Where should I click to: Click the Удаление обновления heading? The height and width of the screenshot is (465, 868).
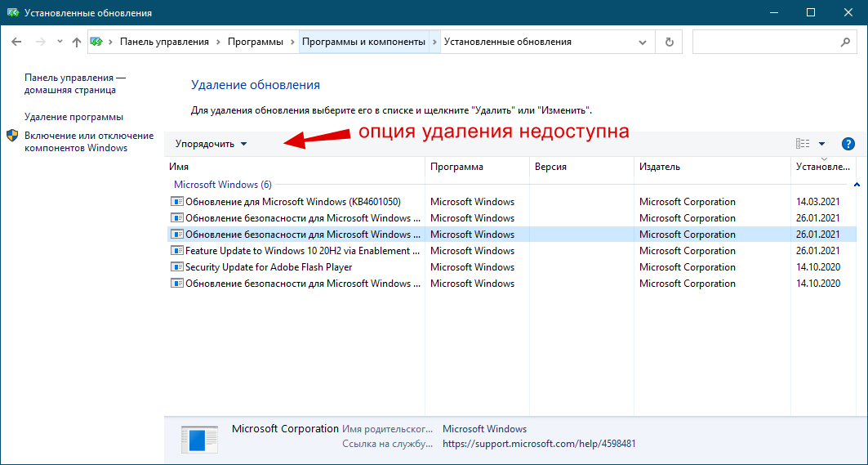coord(256,85)
